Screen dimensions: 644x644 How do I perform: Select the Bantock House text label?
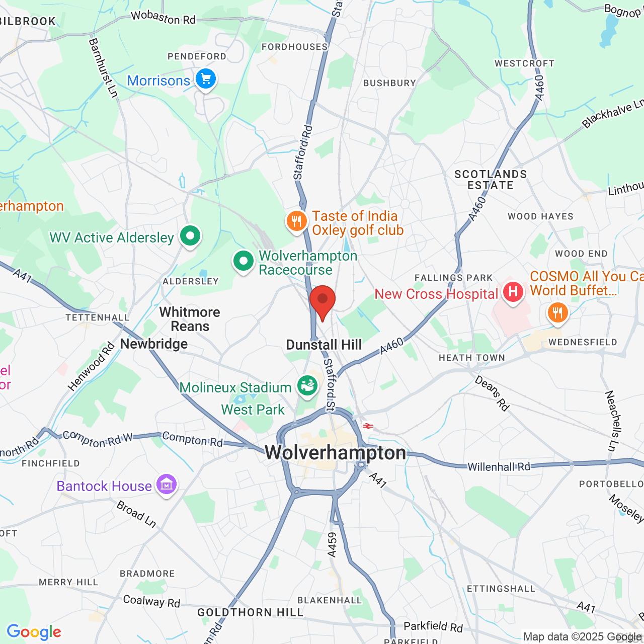pos(104,486)
